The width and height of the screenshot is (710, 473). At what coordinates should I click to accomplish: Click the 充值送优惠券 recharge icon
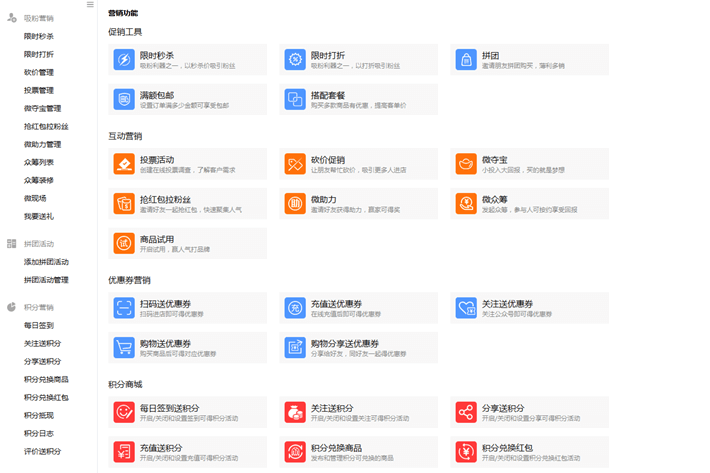pos(295,308)
